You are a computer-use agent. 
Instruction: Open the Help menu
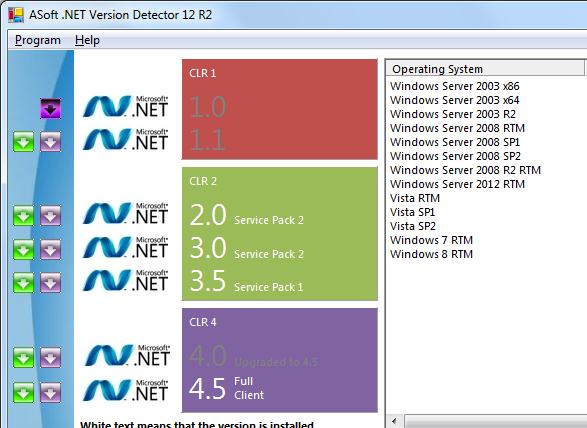pyautogui.click(x=87, y=40)
